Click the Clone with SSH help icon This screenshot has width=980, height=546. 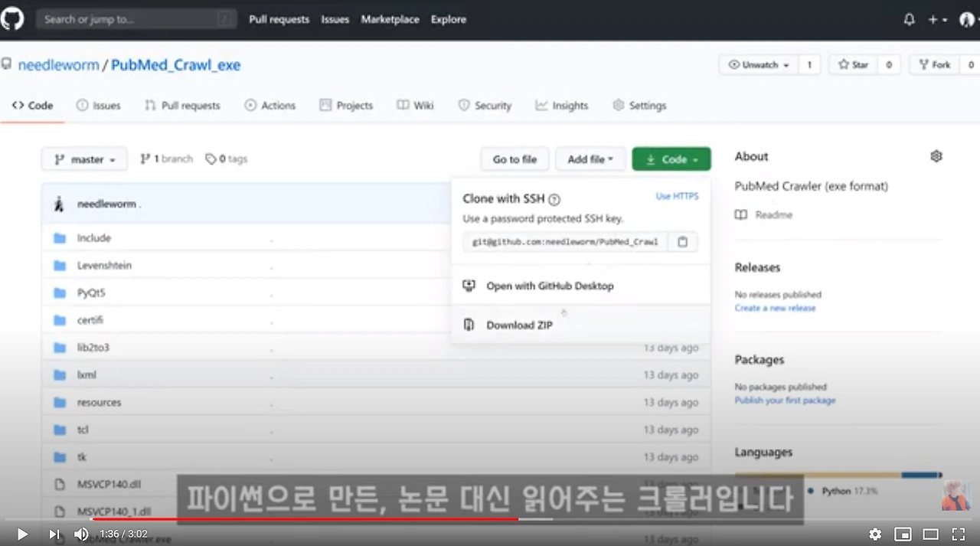(x=554, y=199)
